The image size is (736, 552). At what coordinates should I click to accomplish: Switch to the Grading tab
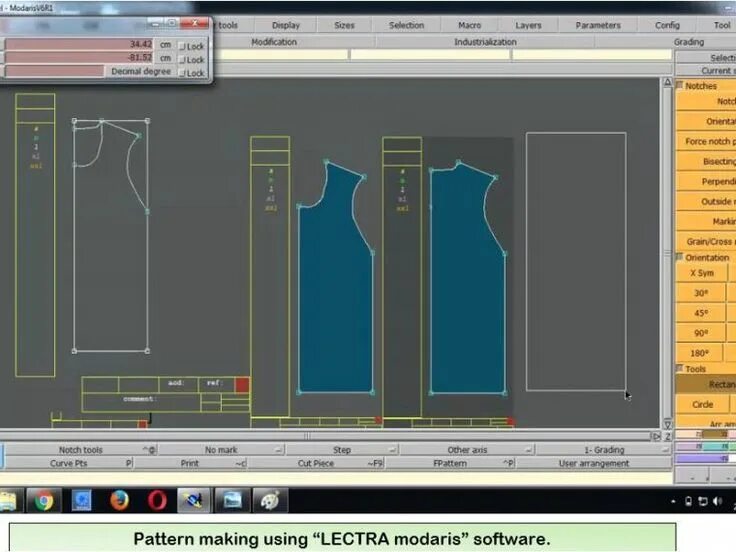(689, 42)
